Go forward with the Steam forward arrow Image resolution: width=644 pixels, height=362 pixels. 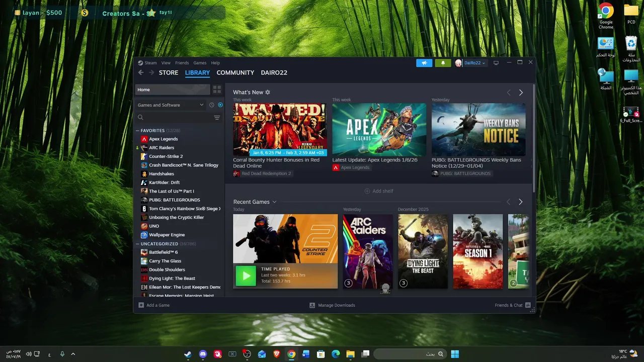(151, 73)
